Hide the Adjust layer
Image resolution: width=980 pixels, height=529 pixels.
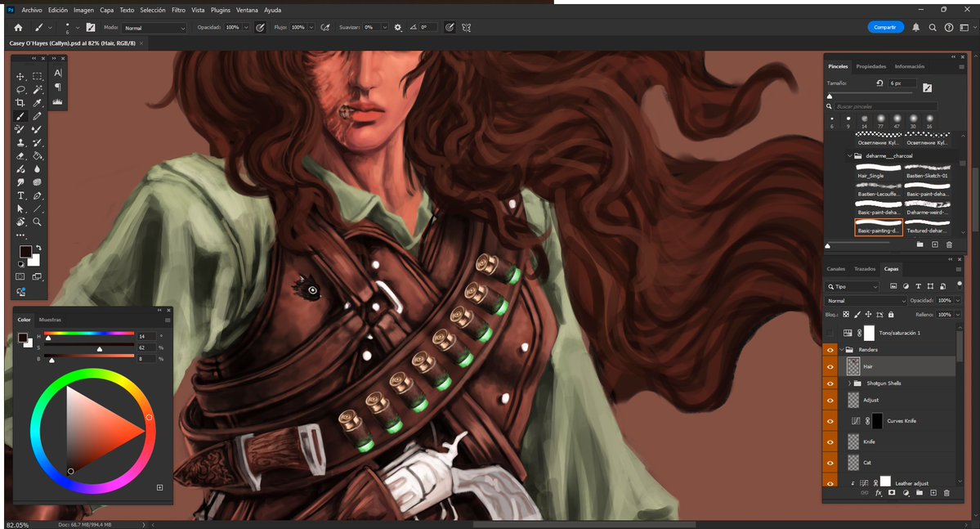click(x=830, y=400)
